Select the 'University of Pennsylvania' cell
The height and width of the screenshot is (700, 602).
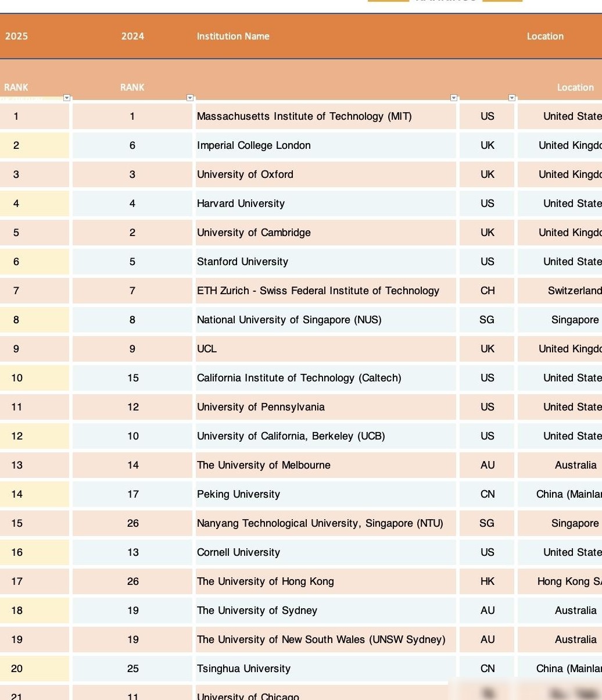click(326, 407)
